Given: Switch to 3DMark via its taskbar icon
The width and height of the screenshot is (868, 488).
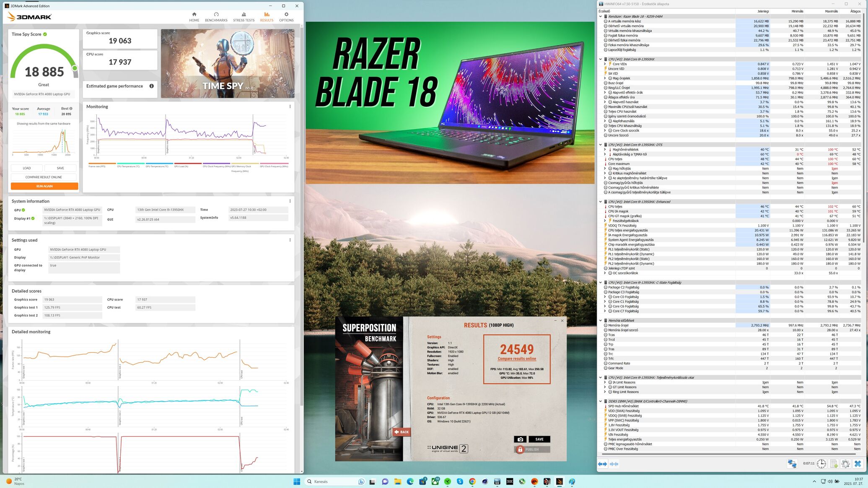Looking at the screenshot, I should click(x=560, y=481).
